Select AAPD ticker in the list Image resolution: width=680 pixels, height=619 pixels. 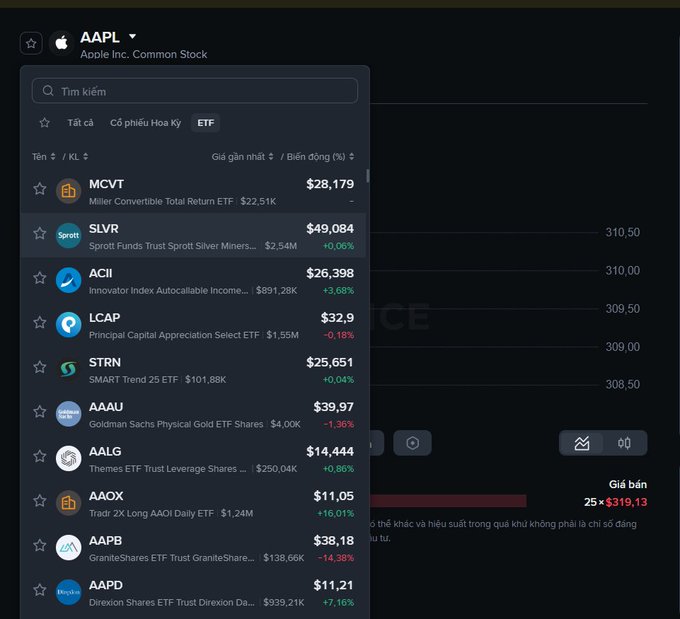pos(106,586)
